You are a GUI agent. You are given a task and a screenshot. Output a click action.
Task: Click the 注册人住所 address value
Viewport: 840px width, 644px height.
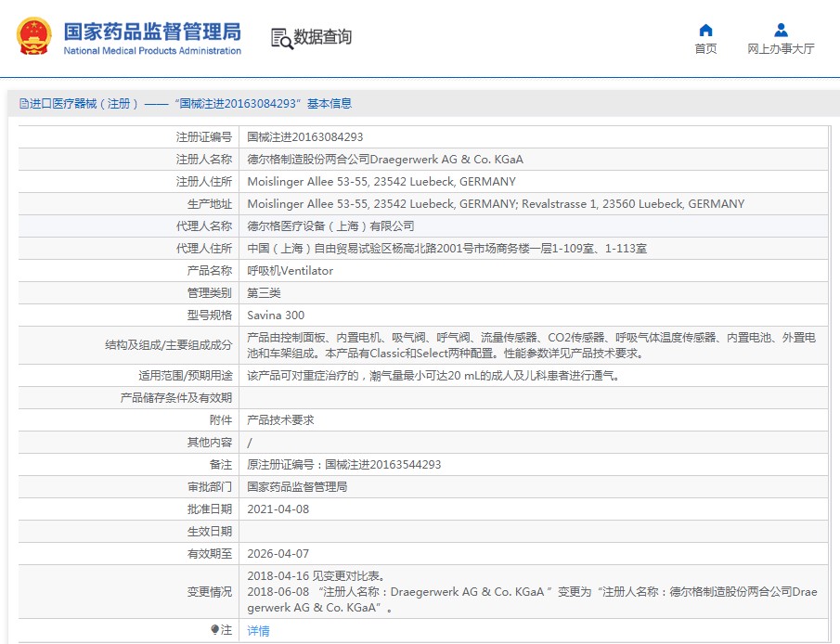coord(381,182)
